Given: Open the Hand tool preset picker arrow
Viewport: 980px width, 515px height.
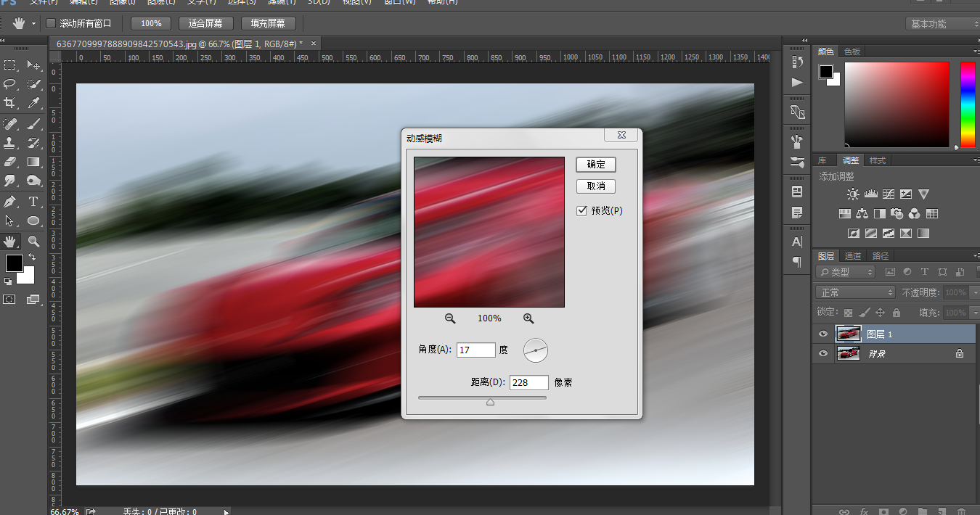Looking at the screenshot, I should click(x=33, y=24).
